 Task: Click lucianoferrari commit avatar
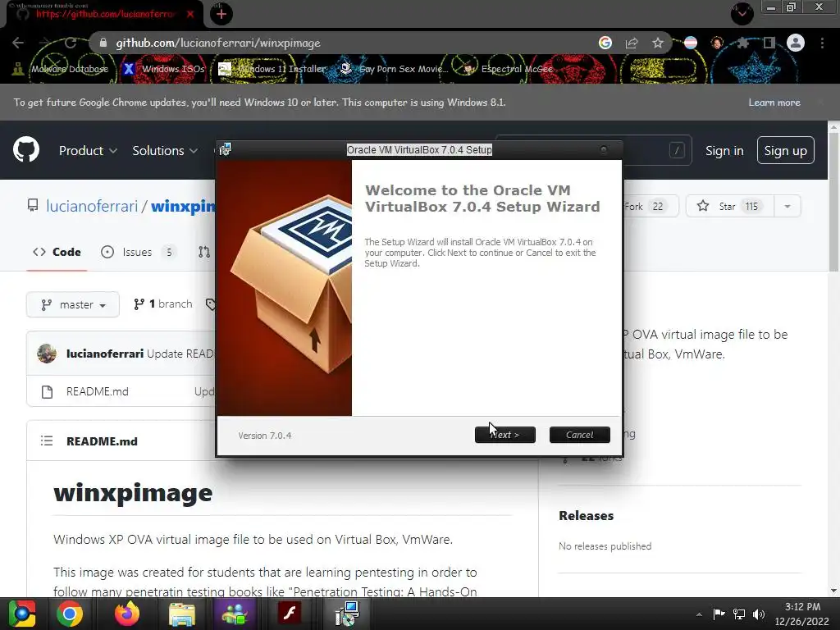(x=47, y=354)
